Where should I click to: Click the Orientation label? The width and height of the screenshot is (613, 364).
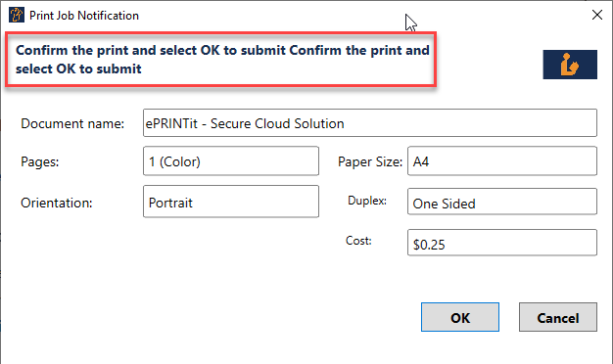56,203
